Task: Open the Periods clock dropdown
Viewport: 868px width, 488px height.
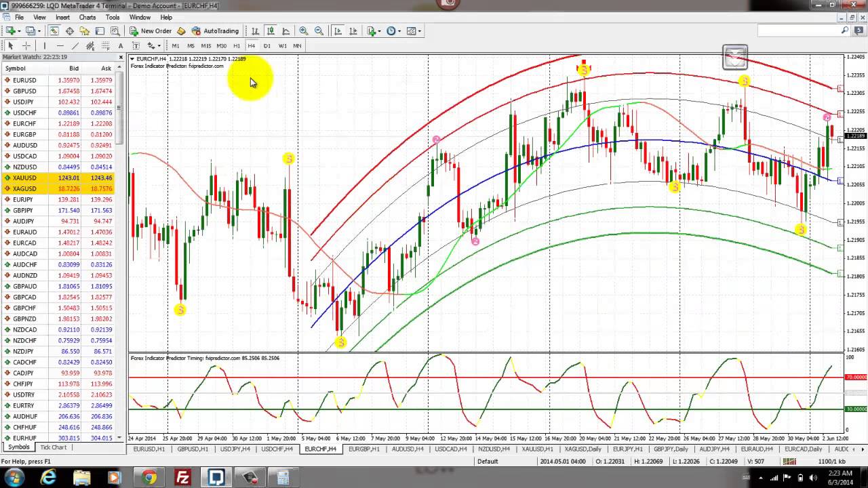Action: click(x=393, y=30)
